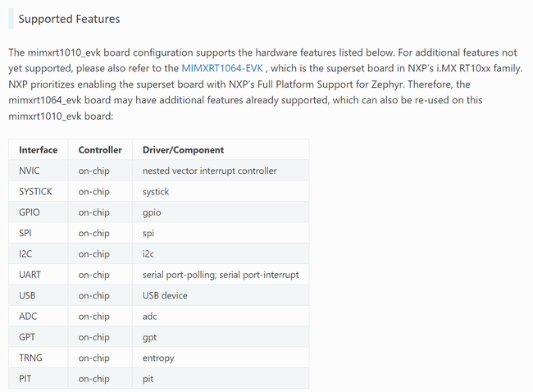Click the Driver/Component column header
Viewport: 533px width, 392px height.
coord(183,150)
